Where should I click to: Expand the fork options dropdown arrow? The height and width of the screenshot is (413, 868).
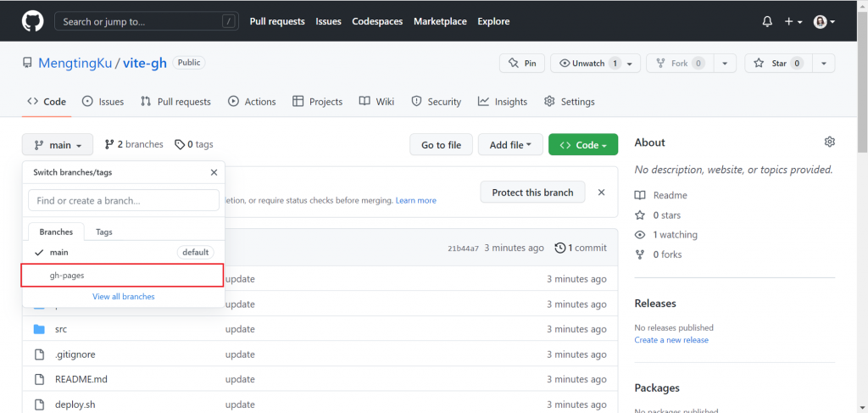pyautogui.click(x=726, y=63)
